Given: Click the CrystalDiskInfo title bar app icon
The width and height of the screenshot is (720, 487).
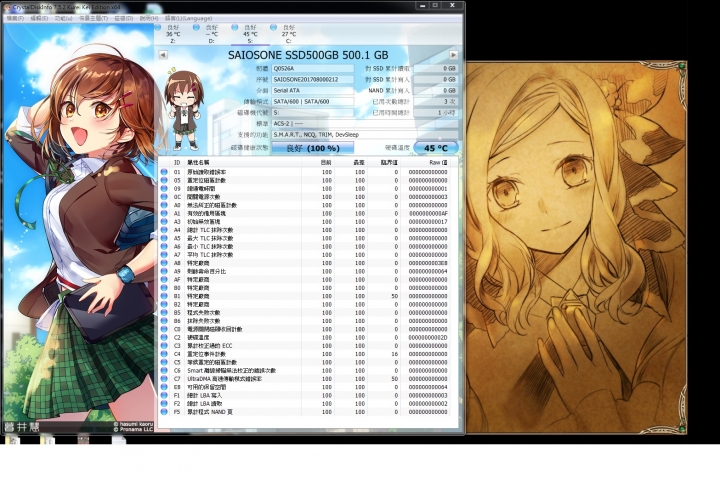Looking at the screenshot, I should (6, 7).
